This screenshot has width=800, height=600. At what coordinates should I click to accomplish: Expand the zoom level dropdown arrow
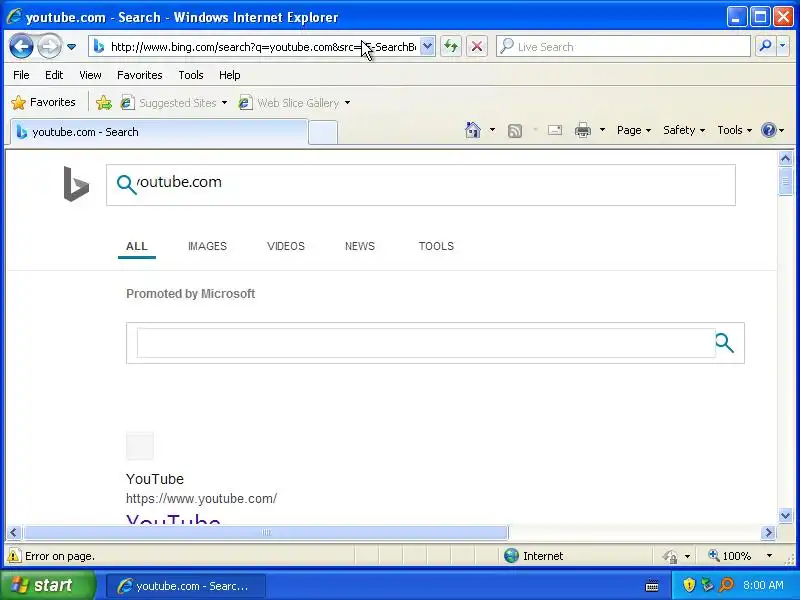tap(769, 556)
